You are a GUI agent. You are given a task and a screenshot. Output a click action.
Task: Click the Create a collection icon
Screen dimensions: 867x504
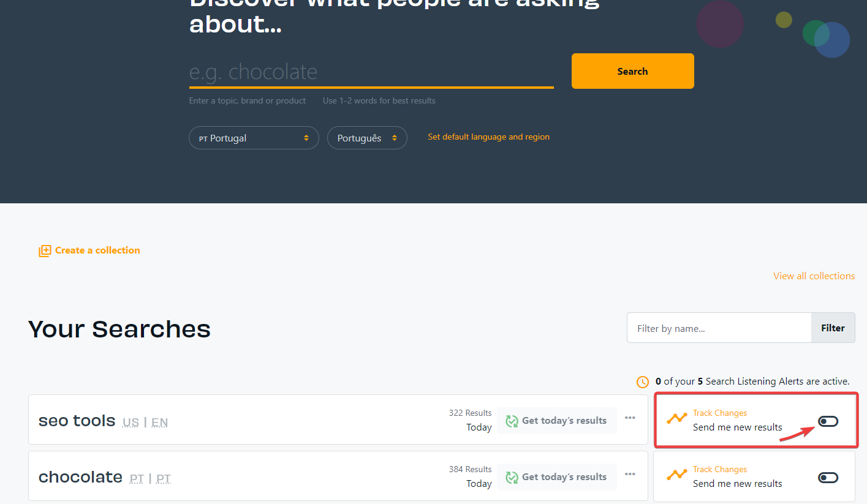point(45,250)
